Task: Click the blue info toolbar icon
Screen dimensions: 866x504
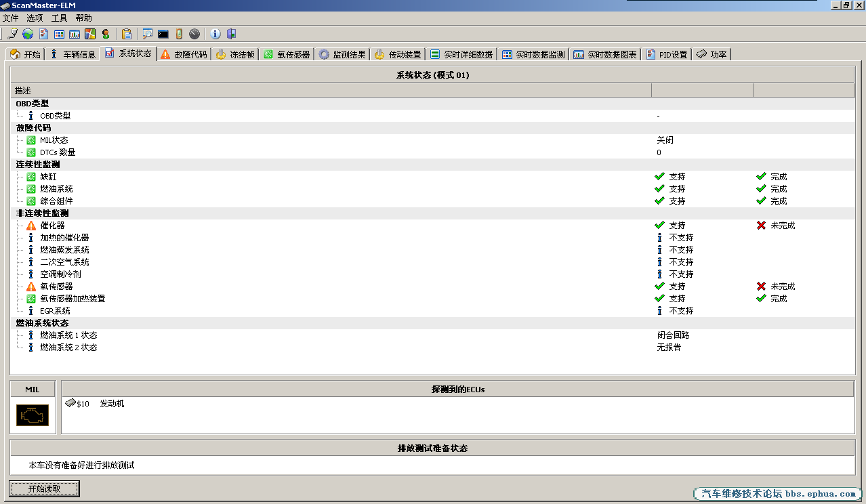Action: pos(215,34)
